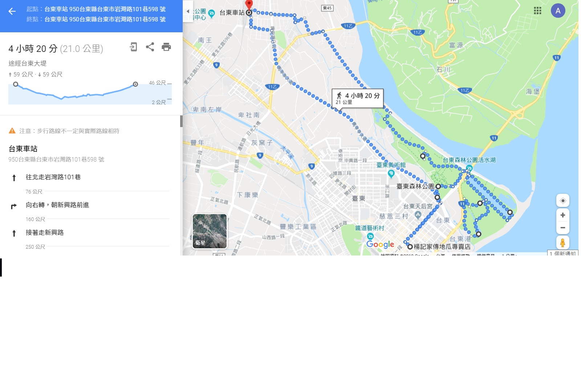
Task: Select the step 向右轉，朝新興路前進
Action: tap(57, 205)
